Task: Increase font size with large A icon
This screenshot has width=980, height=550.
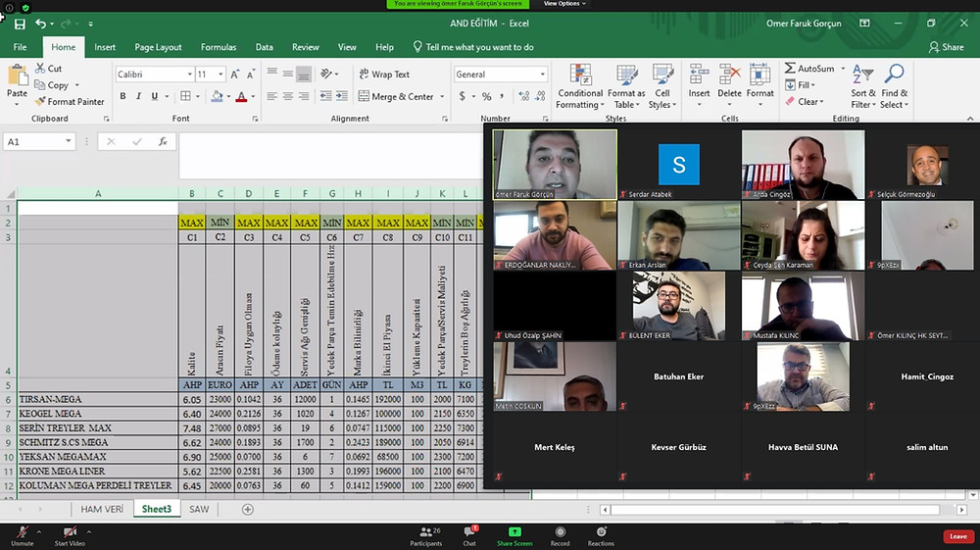Action: (235, 75)
